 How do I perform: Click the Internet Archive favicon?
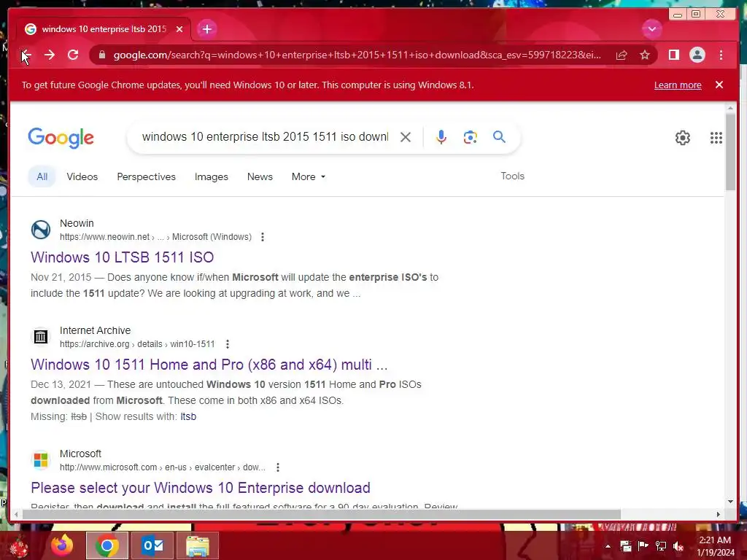coord(41,337)
